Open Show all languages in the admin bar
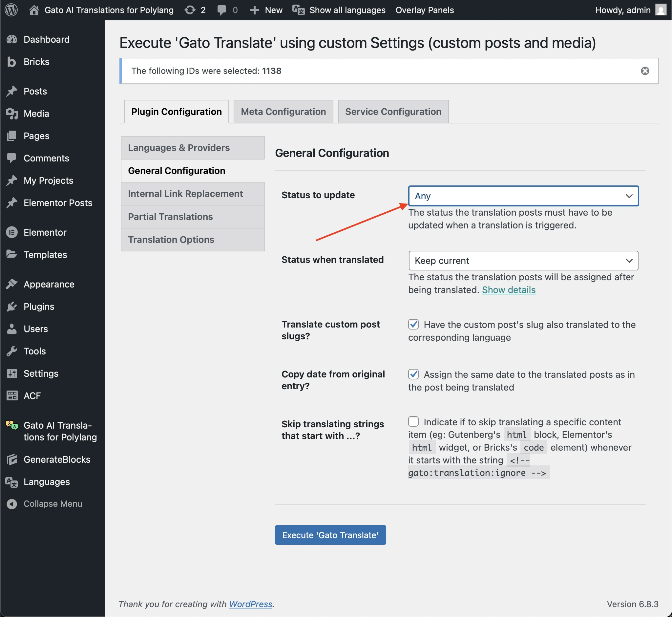 347,10
